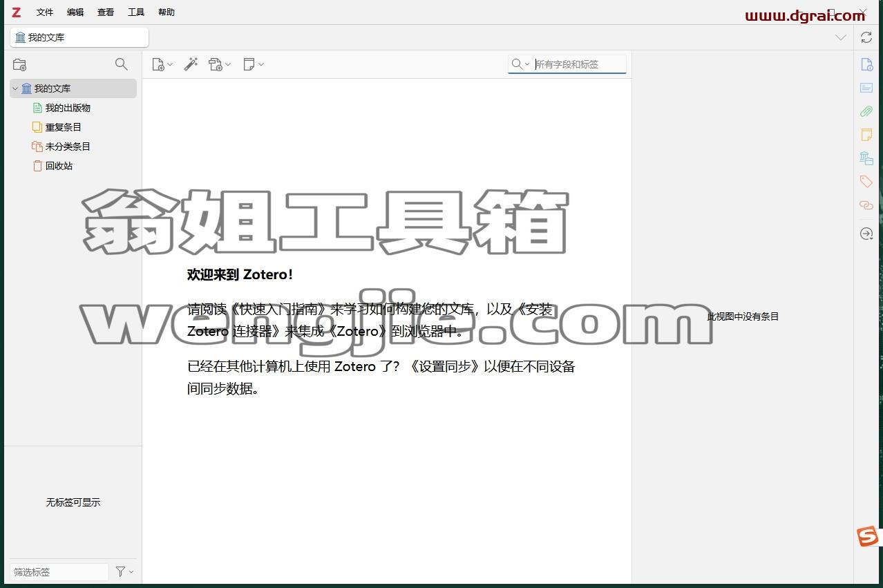
Task: Create a new collection with folder icon
Action: click(x=19, y=64)
